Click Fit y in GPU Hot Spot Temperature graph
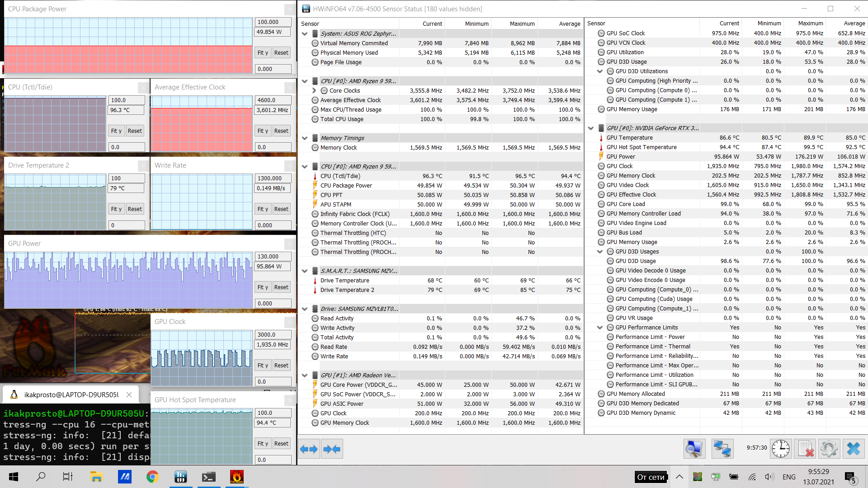 pyautogui.click(x=263, y=444)
